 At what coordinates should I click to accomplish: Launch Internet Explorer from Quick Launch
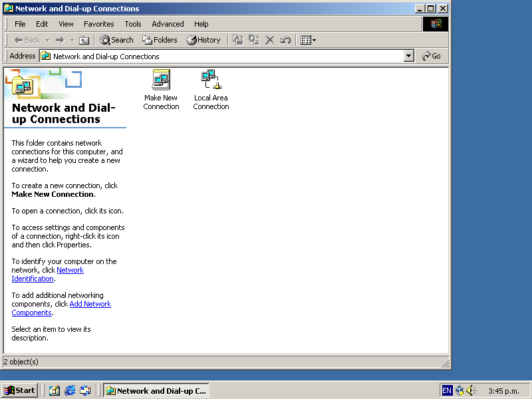pyautogui.click(x=70, y=390)
